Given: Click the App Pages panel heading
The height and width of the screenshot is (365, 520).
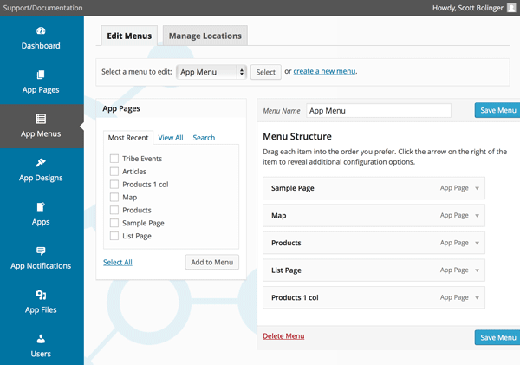Looking at the screenshot, I should pos(121,109).
